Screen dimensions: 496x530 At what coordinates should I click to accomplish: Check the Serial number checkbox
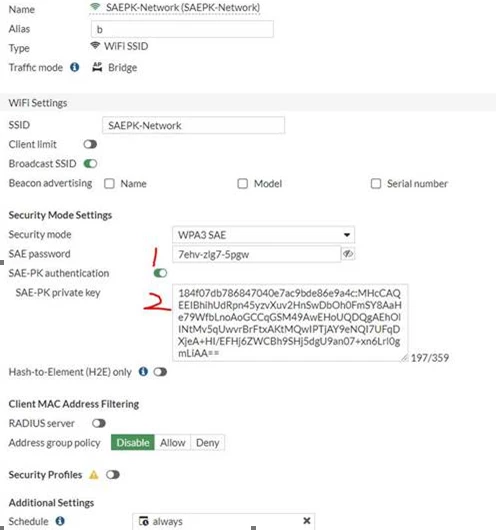click(376, 184)
